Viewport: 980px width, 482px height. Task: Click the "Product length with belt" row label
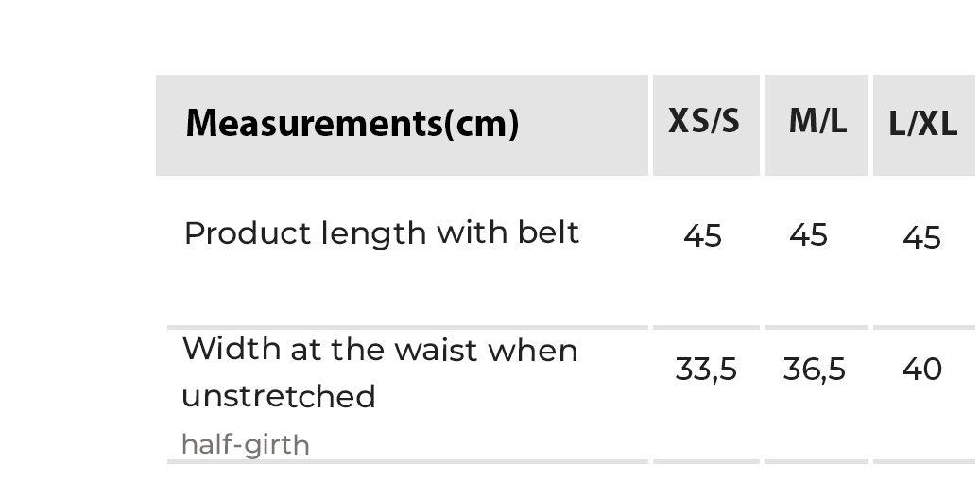(x=381, y=233)
